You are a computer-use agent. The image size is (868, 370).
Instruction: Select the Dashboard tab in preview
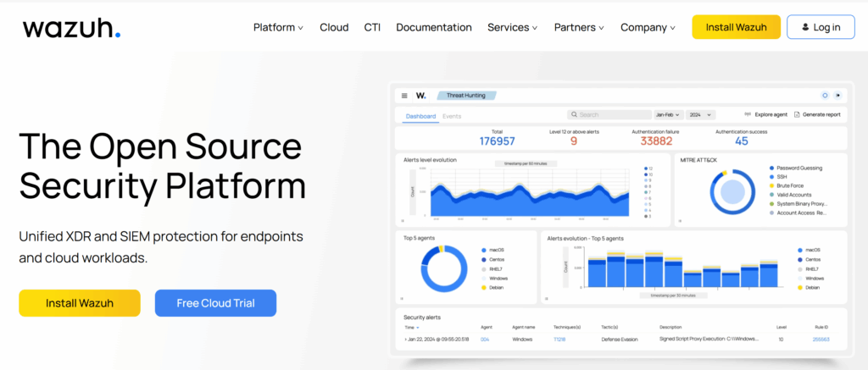420,116
